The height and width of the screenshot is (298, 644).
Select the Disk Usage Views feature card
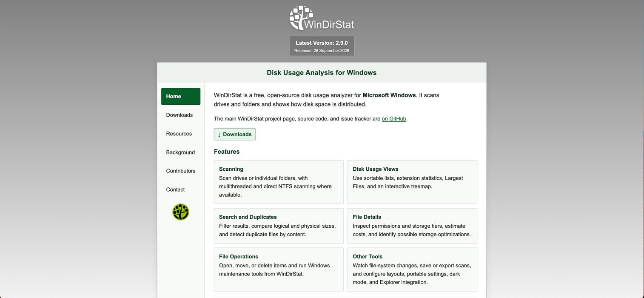click(412, 182)
